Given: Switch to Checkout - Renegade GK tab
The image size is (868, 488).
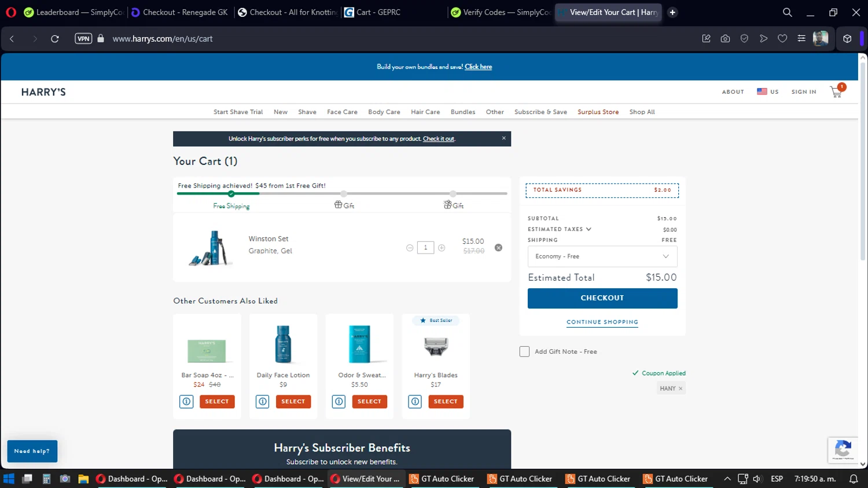Looking at the screenshot, I should (180, 12).
